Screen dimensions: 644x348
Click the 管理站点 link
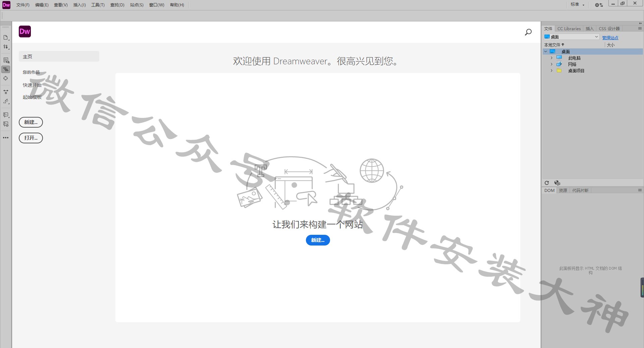(x=610, y=38)
